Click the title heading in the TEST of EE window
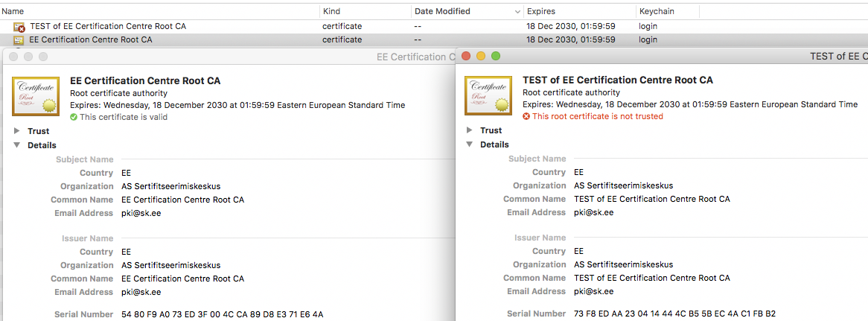The image size is (868, 321). 618,80
